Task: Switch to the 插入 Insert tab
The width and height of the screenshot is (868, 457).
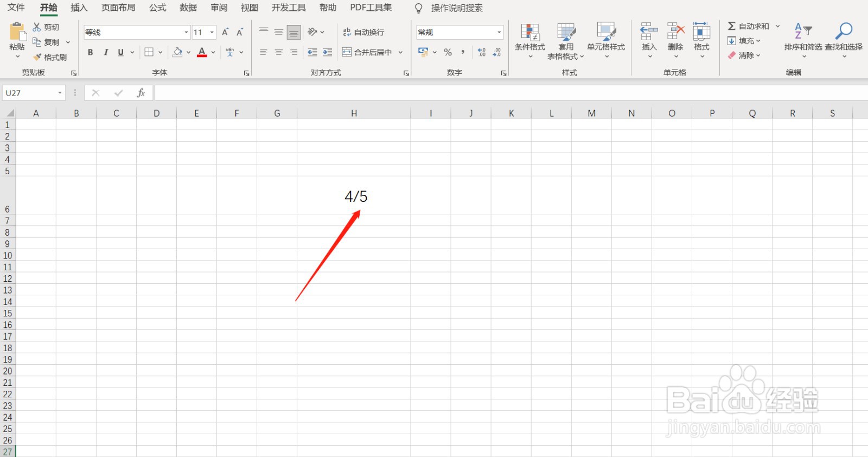Action: point(79,8)
